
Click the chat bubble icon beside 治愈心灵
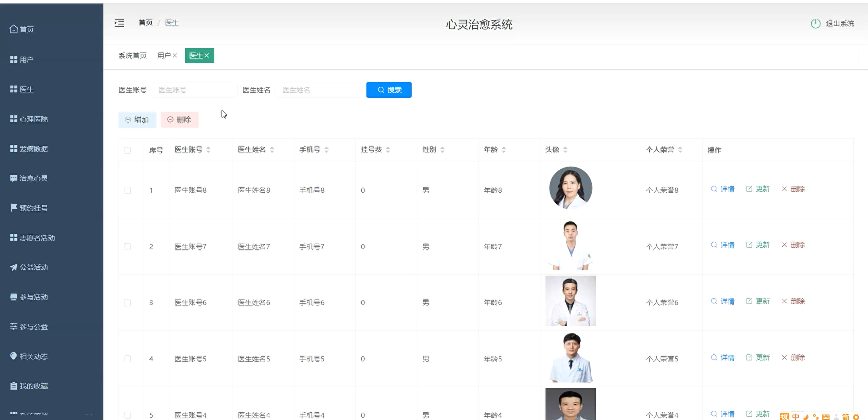click(x=13, y=178)
